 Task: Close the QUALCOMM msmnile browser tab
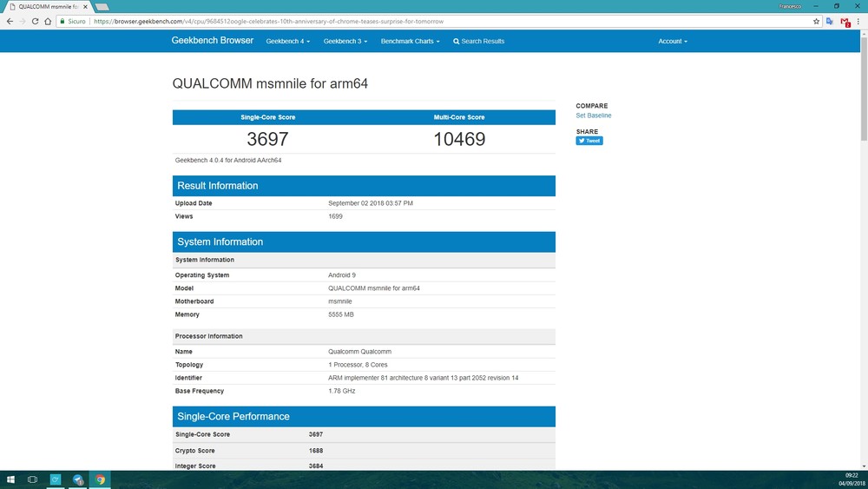[85, 7]
